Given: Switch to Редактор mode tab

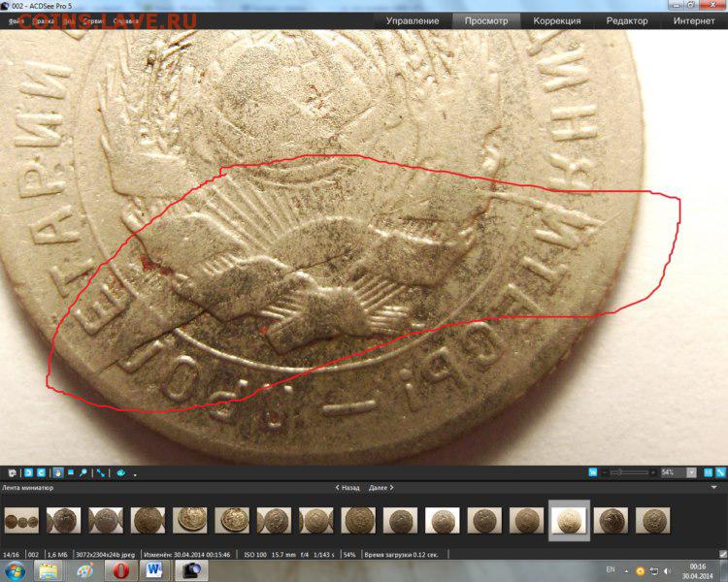Looking at the screenshot, I should [627, 21].
